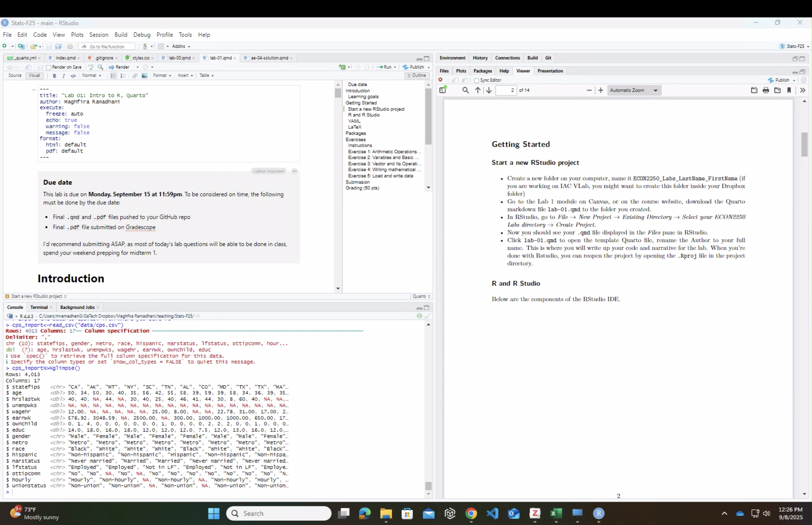This screenshot has width=812, height=525.
Task: Click the PDF viewer vertical scrollbar thumb
Action: point(804,145)
